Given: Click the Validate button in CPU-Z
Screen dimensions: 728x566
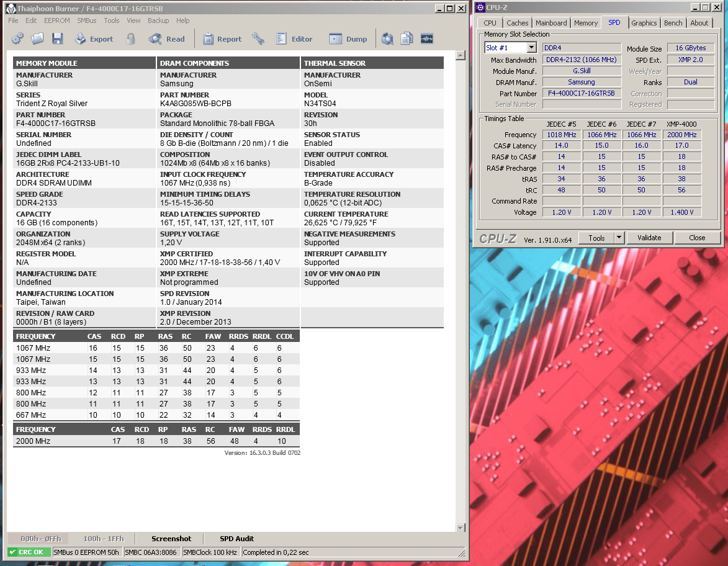Looking at the screenshot, I should click(649, 238).
